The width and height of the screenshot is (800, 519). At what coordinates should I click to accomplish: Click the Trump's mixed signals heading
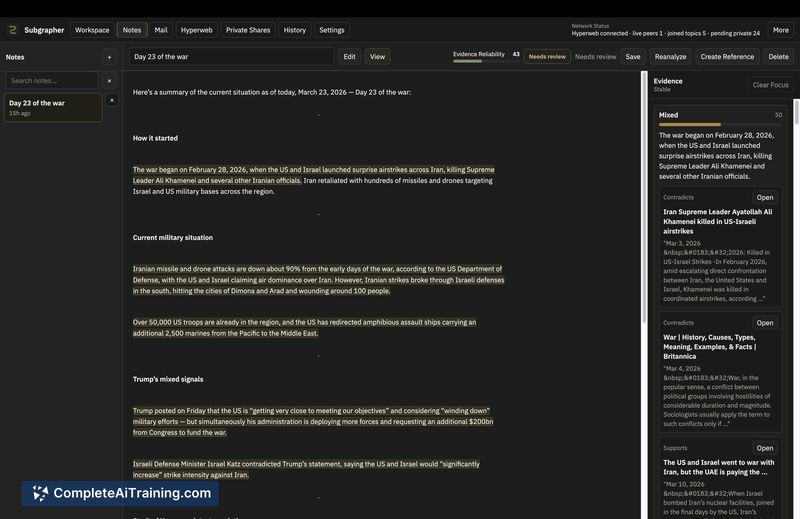click(x=168, y=379)
